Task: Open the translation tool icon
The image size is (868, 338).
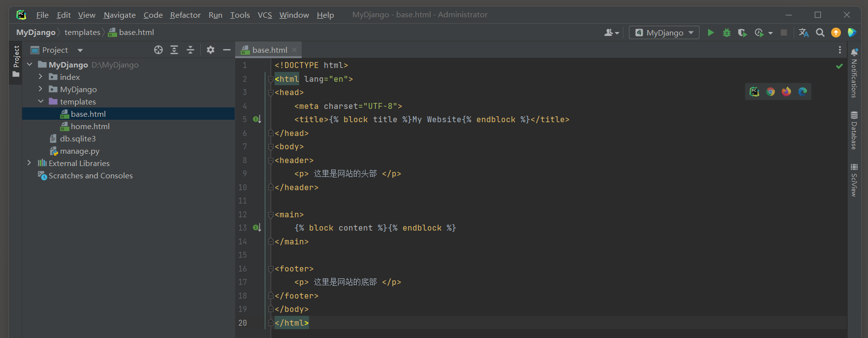Action: pyautogui.click(x=804, y=33)
